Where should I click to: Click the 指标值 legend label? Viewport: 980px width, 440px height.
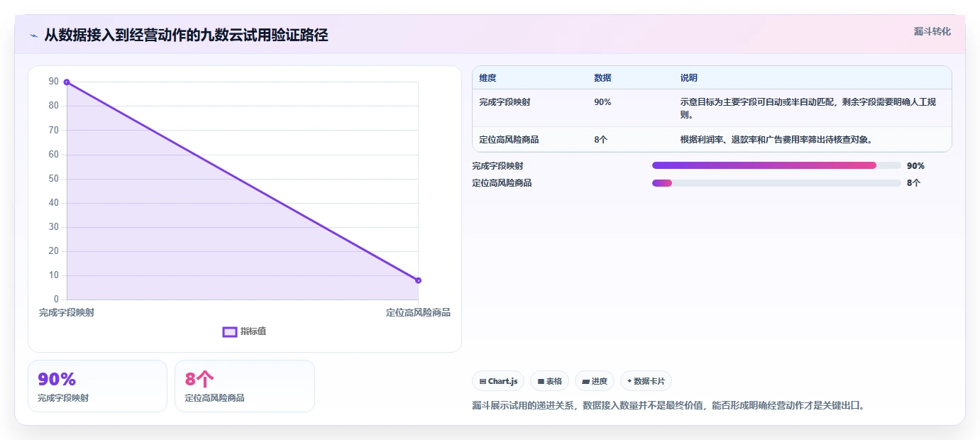(253, 331)
